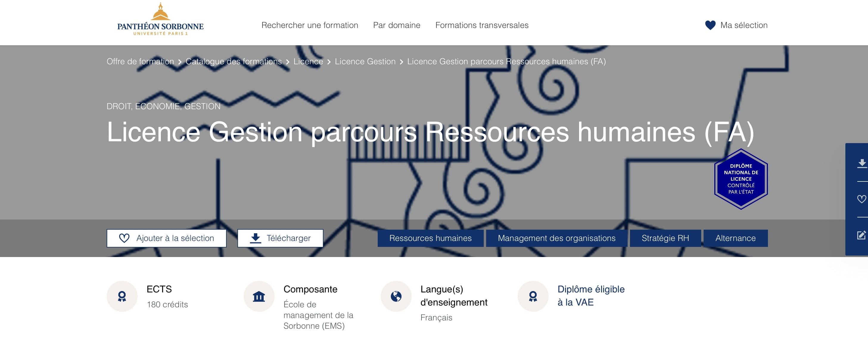
Task: Open Rechercher une formation menu
Action: coord(310,25)
